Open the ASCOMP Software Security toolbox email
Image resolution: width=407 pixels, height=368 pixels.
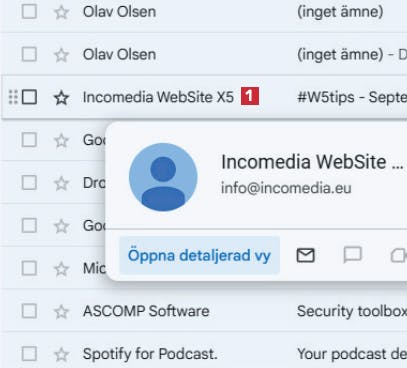point(352,311)
